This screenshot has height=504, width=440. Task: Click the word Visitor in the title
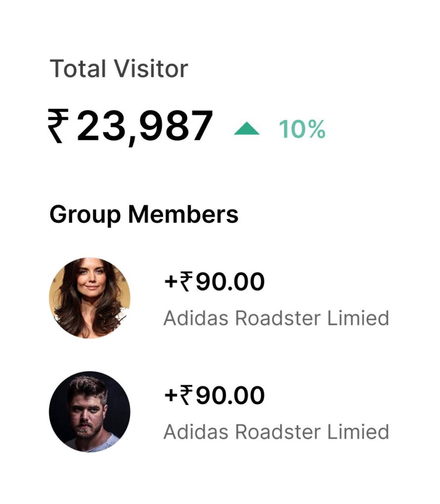[x=151, y=68]
